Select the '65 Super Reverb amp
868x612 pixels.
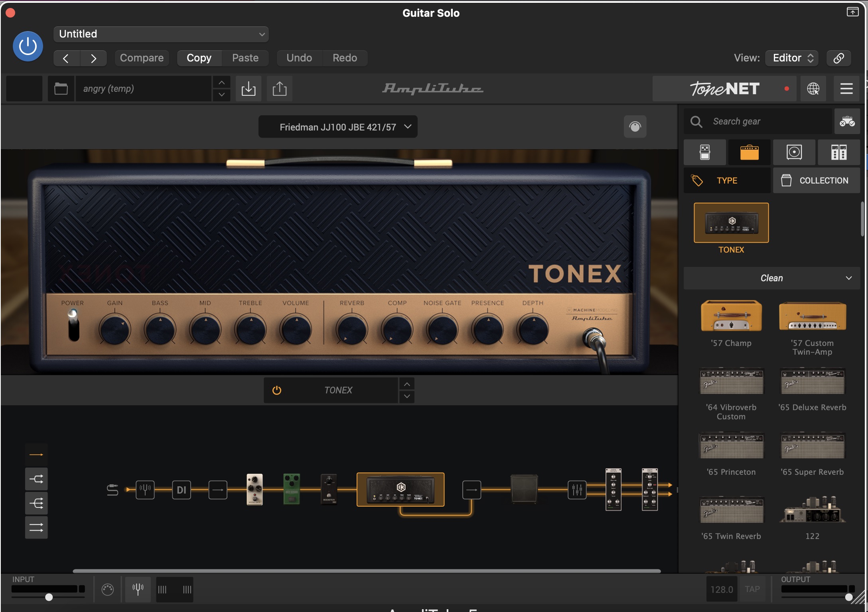click(813, 445)
